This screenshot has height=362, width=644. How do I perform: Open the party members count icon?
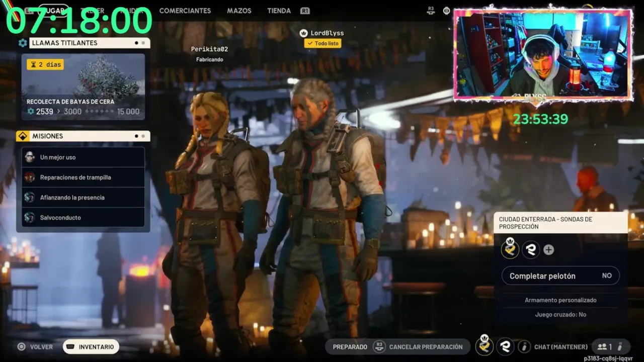coord(604,346)
